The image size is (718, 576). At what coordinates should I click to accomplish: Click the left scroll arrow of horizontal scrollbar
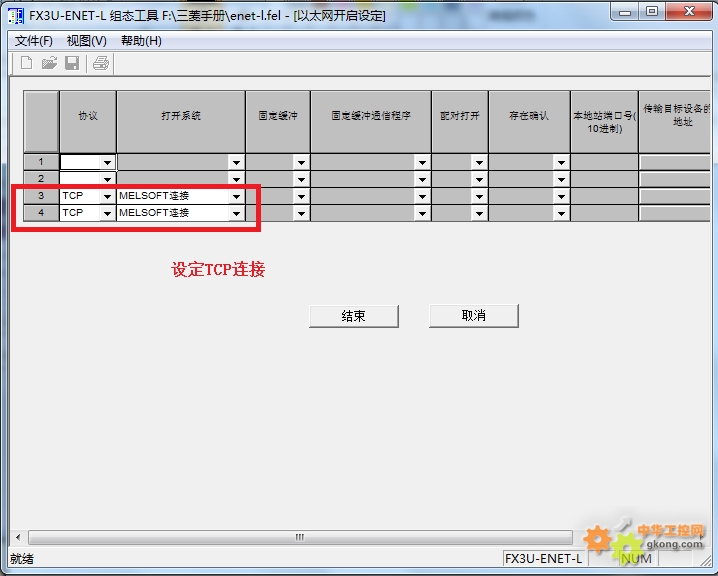tap(18, 537)
